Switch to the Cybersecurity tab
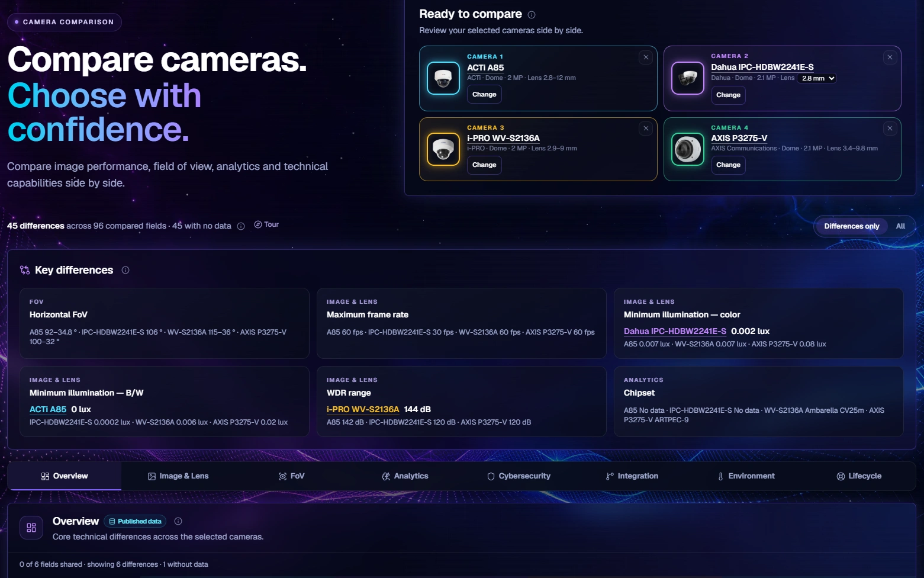This screenshot has height=578, width=924. 519,476
